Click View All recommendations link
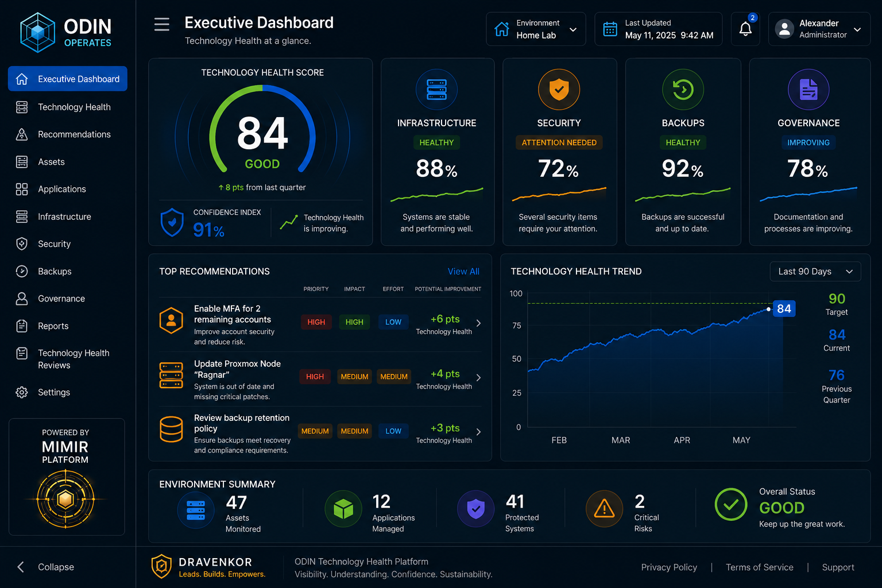Viewport: 882px width, 588px height. click(x=463, y=272)
